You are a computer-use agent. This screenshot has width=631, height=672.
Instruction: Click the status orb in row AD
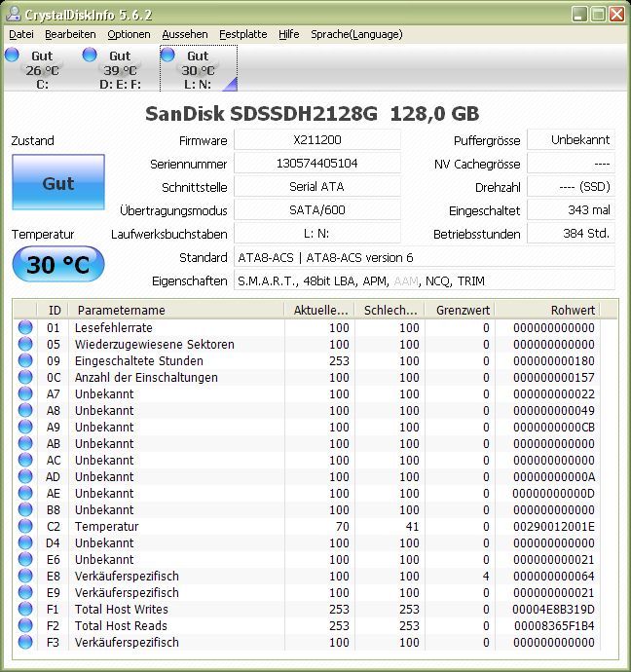point(25,476)
